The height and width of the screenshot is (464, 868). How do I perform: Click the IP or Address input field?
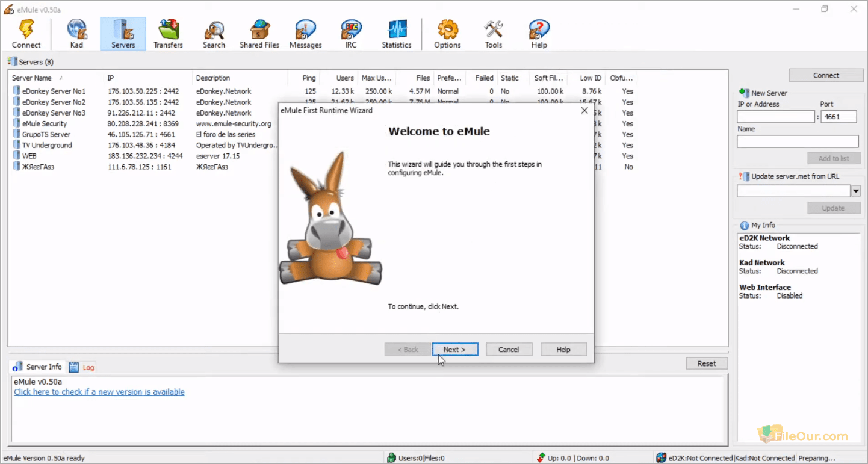click(775, 117)
